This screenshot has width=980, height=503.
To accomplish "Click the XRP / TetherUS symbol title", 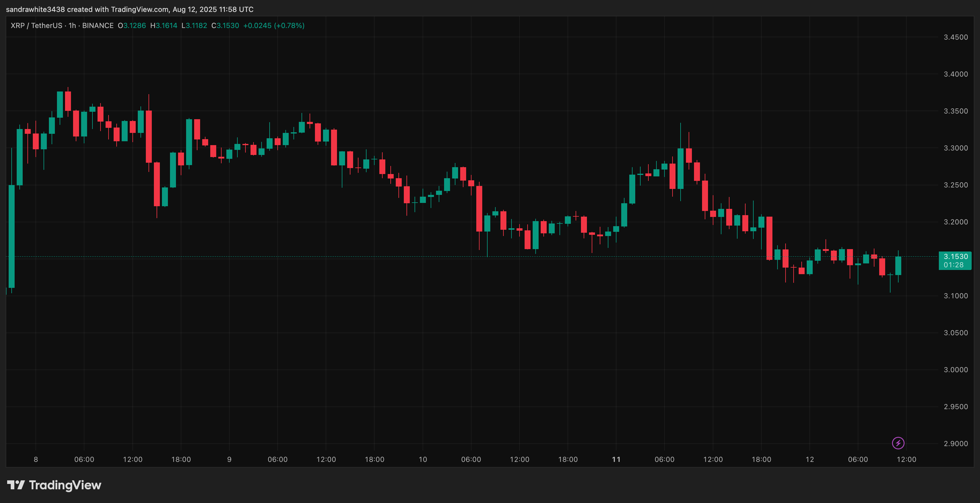I will coord(36,25).
